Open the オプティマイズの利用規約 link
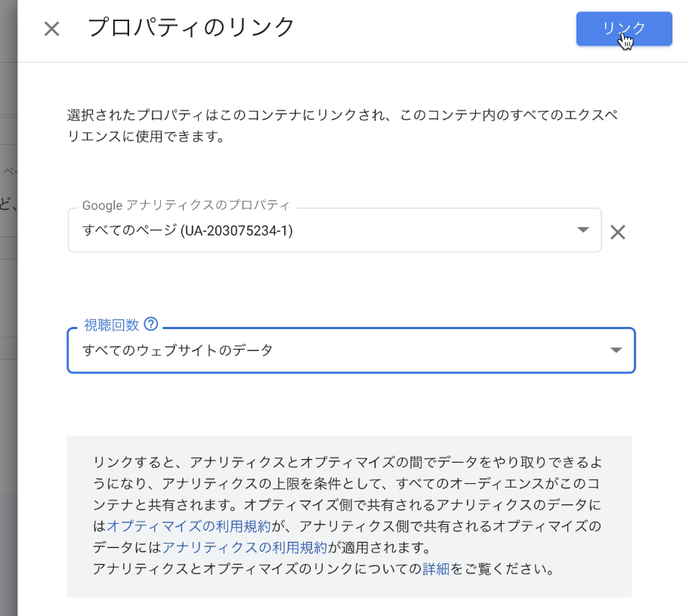This screenshot has width=689, height=616. [189, 526]
